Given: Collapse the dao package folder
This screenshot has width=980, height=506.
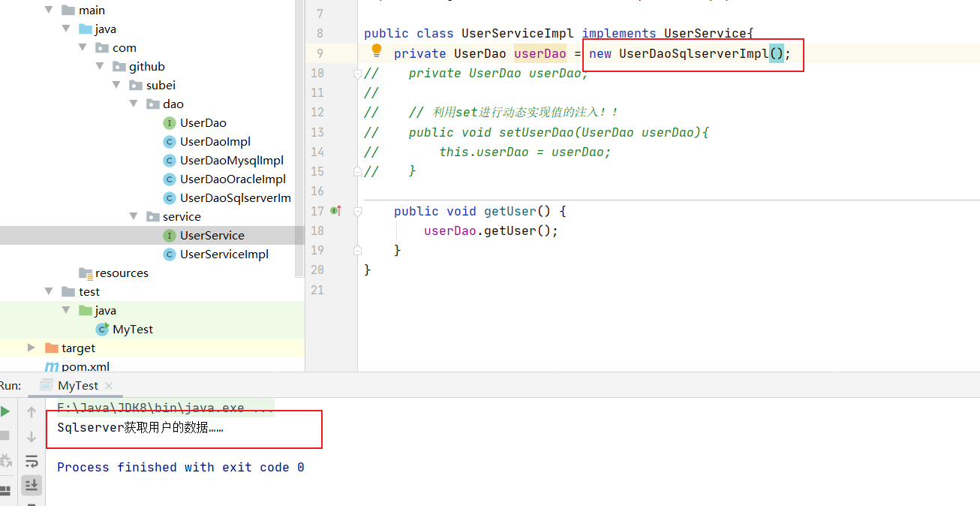Looking at the screenshot, I should pos(135,104).
